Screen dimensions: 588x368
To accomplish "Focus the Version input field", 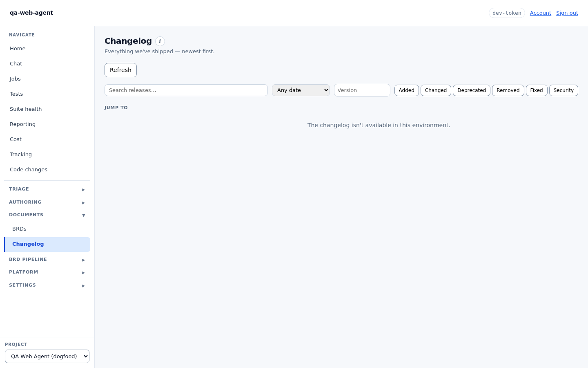I will pos(362,90).
